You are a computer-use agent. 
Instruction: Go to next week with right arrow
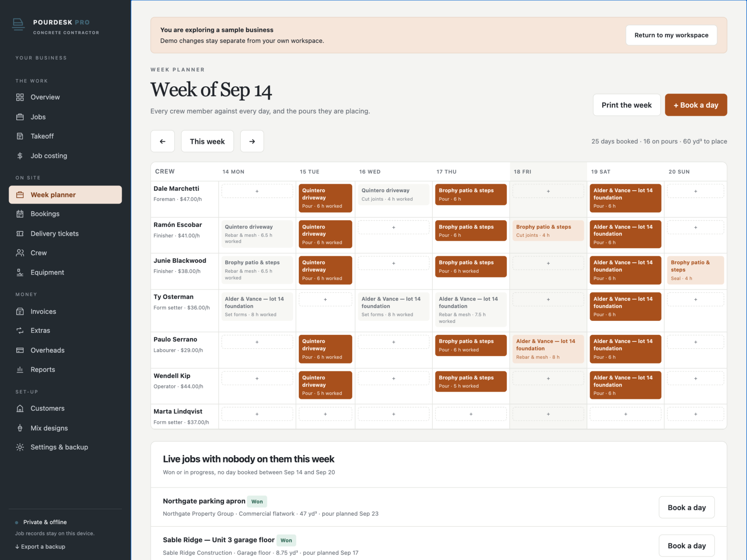click(x=252, y=141)
